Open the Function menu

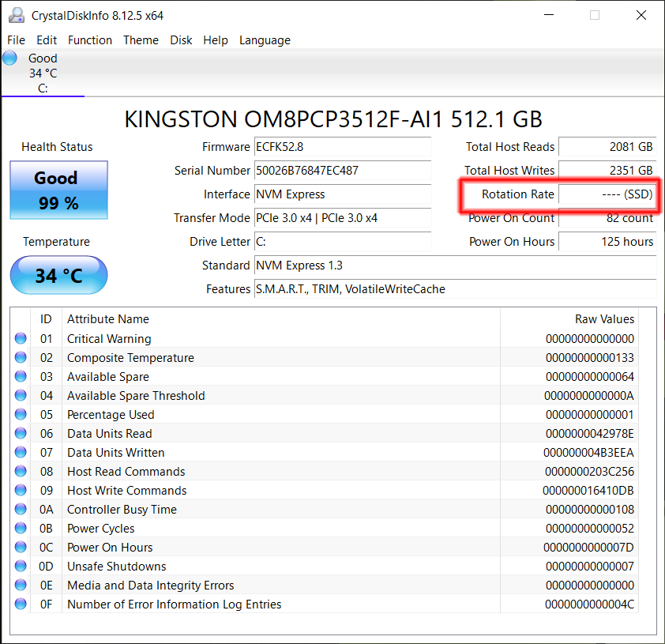90,40
